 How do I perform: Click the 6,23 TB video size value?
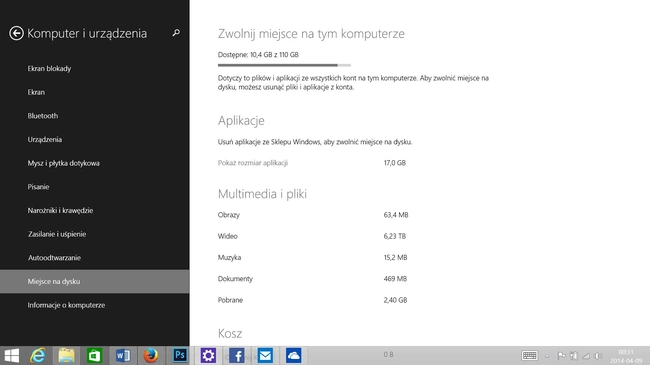click(x=395, y=236)
